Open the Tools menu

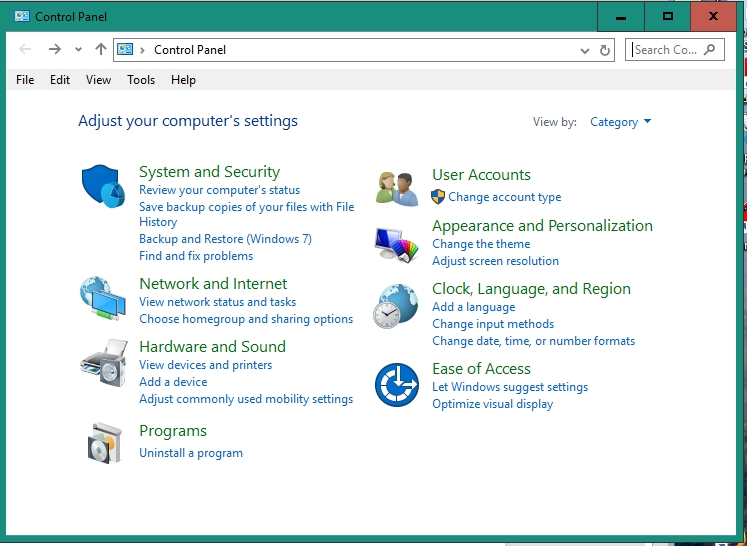point(141,80)
